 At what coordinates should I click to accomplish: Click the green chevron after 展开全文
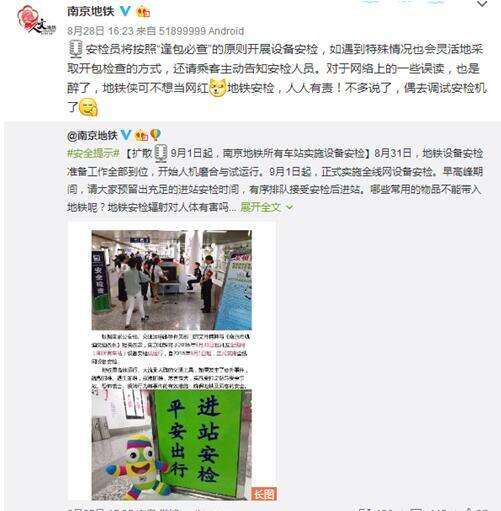point(289,207)
